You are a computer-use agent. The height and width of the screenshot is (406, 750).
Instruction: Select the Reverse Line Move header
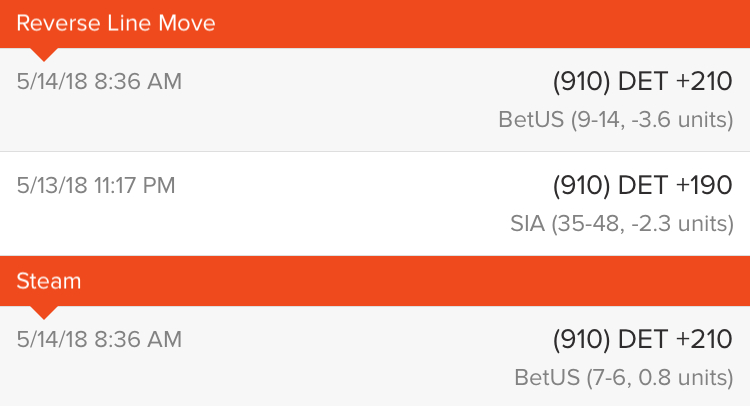375,24
